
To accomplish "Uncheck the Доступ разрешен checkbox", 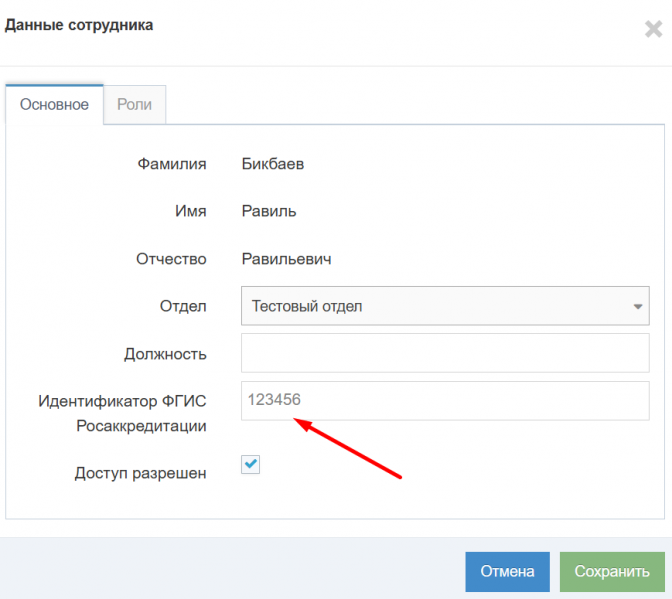I will (251, 465).
